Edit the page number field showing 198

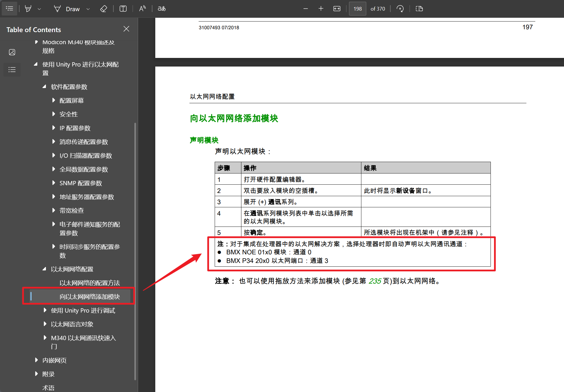point(357,9)
